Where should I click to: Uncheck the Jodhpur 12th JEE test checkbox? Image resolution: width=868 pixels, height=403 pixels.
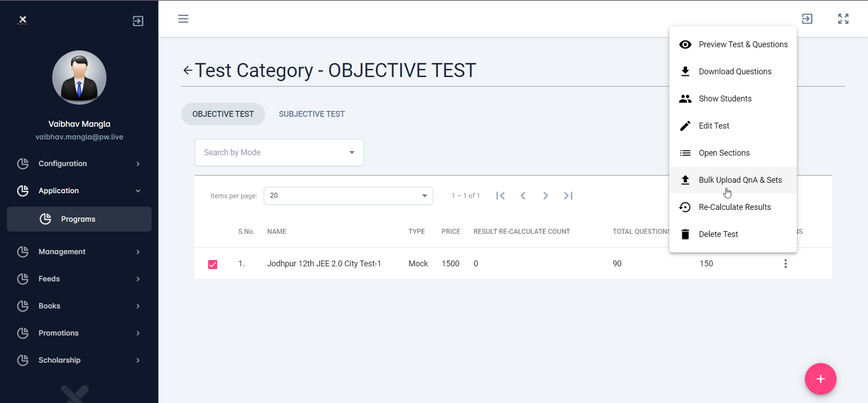[x=213, y=264]
